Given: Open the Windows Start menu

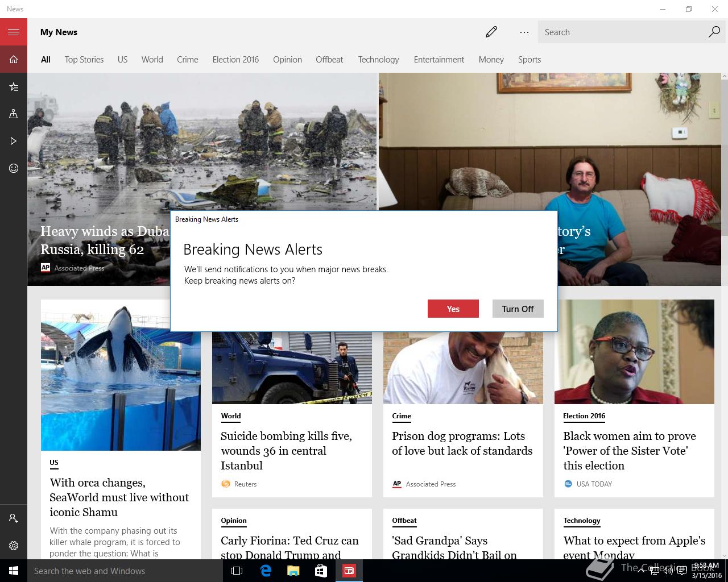Looking at the screenshot, I should pos(14,571).
